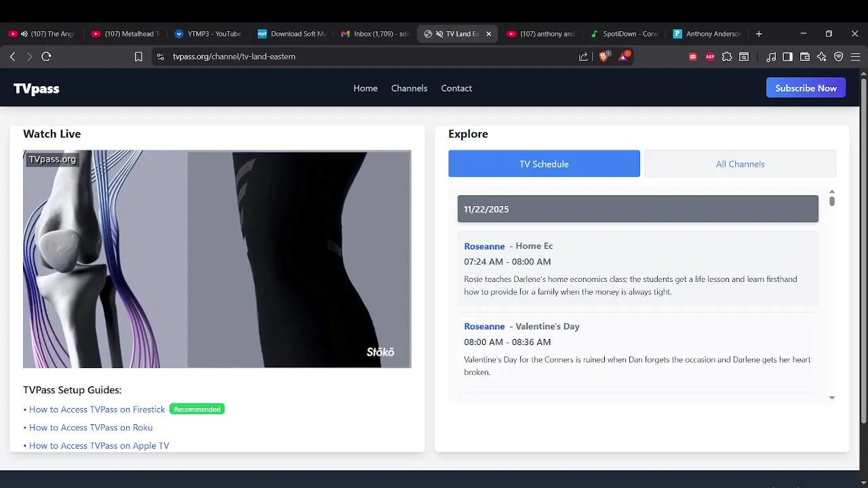Click the browser forward arrow
Screen dimensions: 868x488
pyautogui.click(x=29, y=57)
